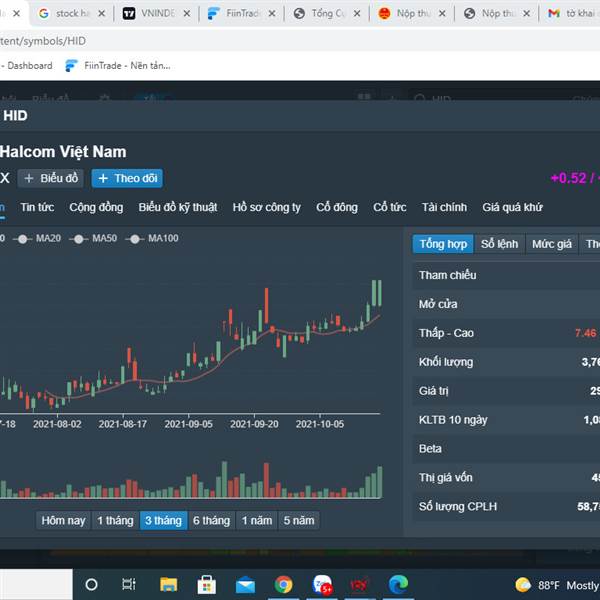Set chart range to 1 năm

point(257,521)
